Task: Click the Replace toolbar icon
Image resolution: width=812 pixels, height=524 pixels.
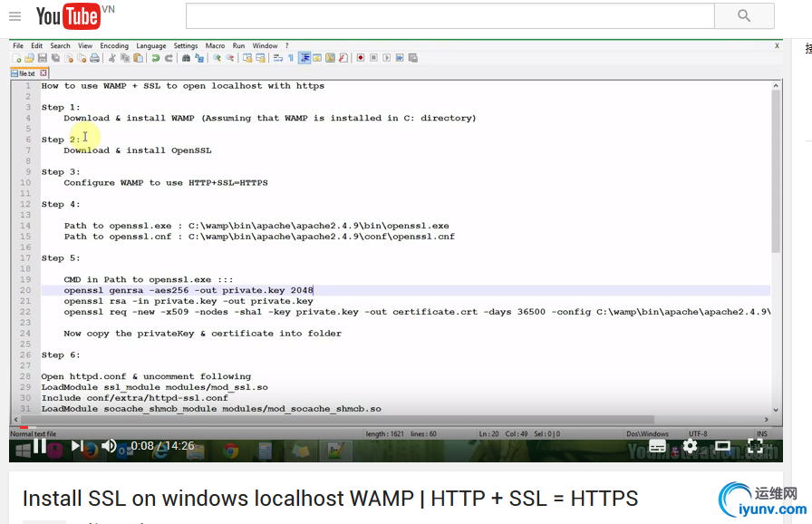Action: click(x=199, y=58)
